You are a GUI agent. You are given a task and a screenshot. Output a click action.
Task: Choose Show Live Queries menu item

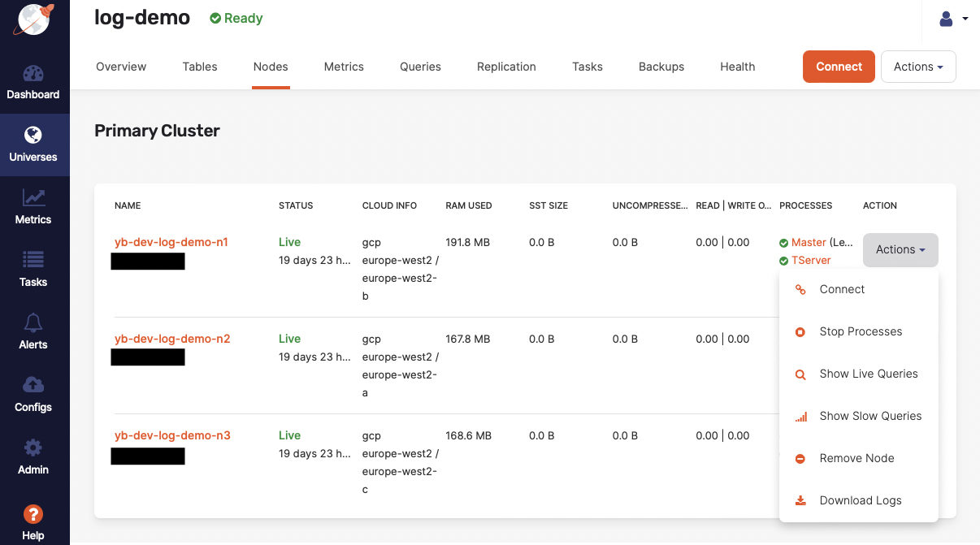859,374
